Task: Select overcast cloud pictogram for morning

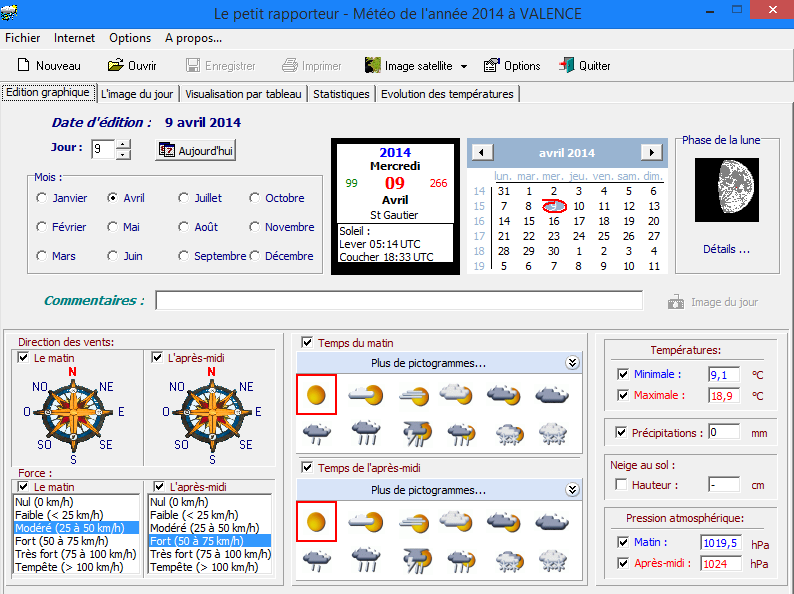Action: pyautogui.click(x=552, y=395)
